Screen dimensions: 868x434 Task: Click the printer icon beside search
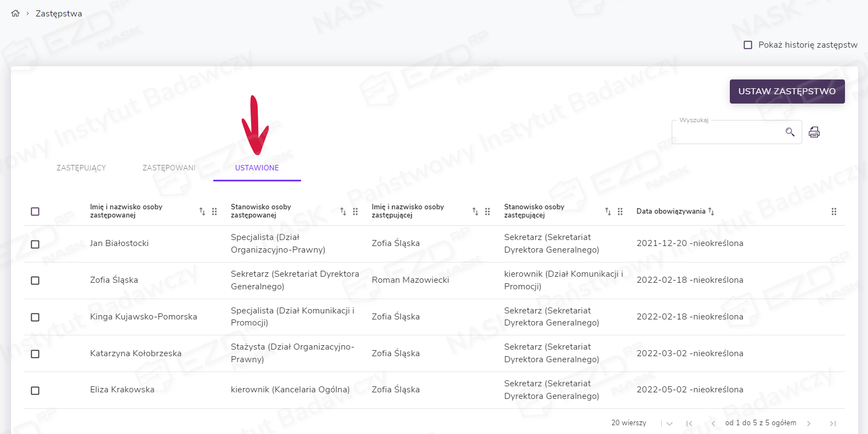(814, 132)
